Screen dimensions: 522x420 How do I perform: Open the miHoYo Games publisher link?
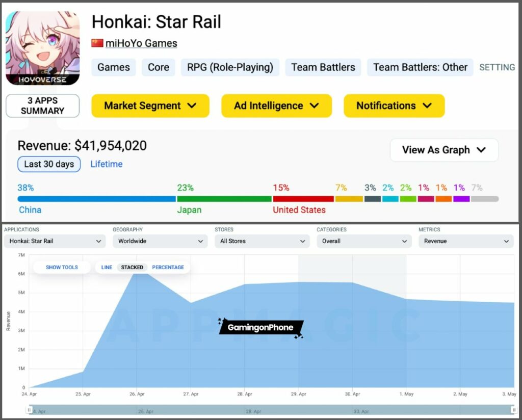pyautogui.click(x=141, y=43)
